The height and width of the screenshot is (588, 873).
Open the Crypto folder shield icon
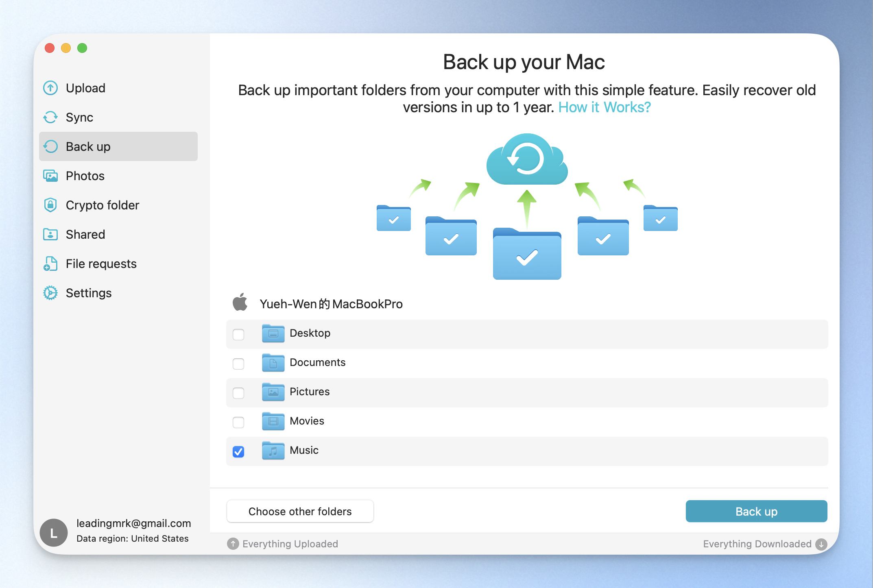50,205
